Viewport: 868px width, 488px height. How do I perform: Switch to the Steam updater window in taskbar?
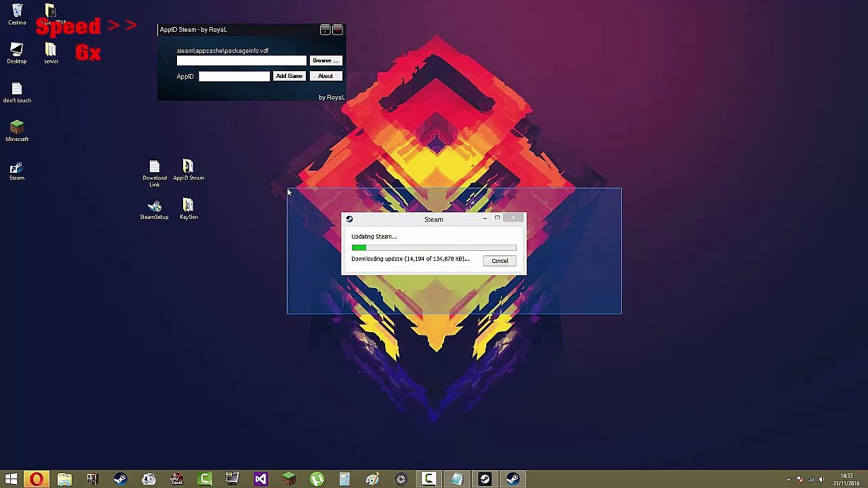[513, 479]
